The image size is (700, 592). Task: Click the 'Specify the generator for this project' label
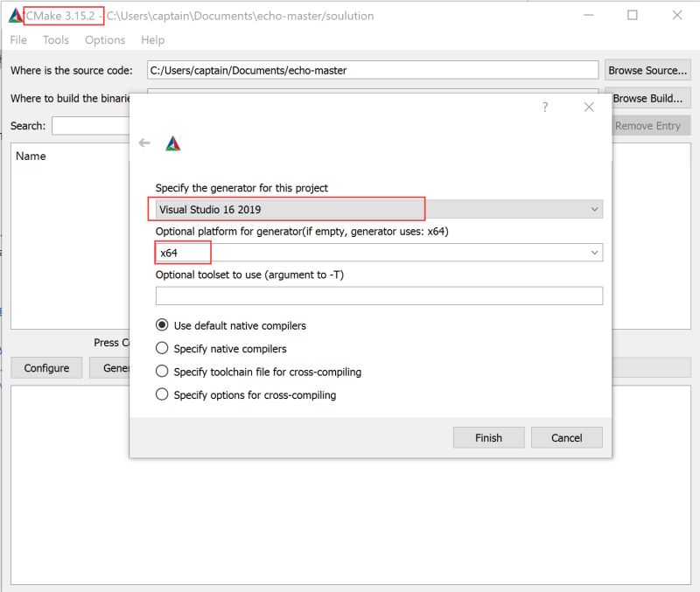[241, 188]
